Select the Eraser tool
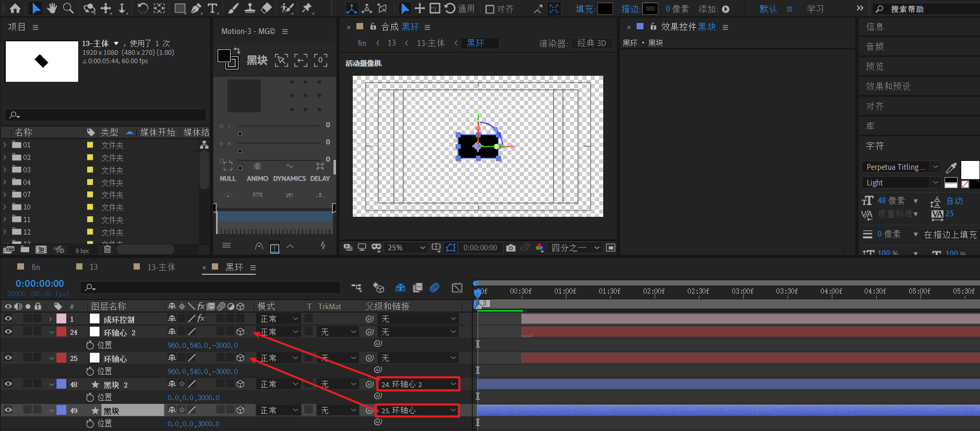The image size is (980, 431). (x=266, y=8)
